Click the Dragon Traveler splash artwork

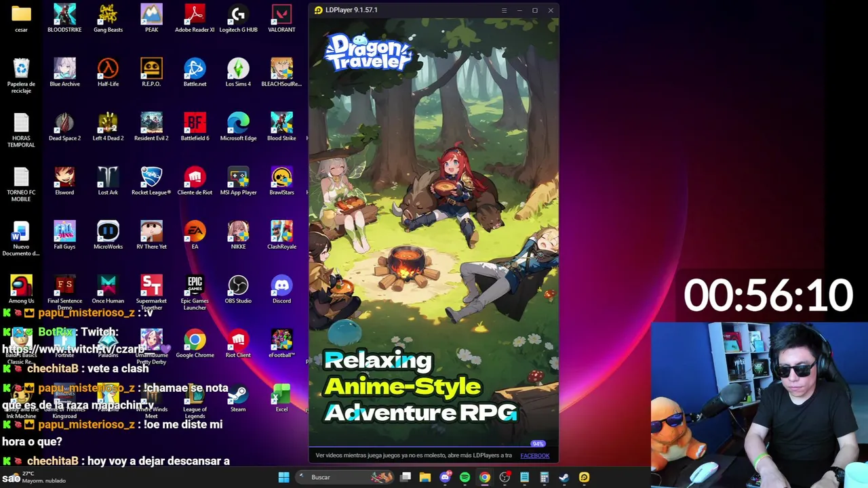tap(434, 232)
